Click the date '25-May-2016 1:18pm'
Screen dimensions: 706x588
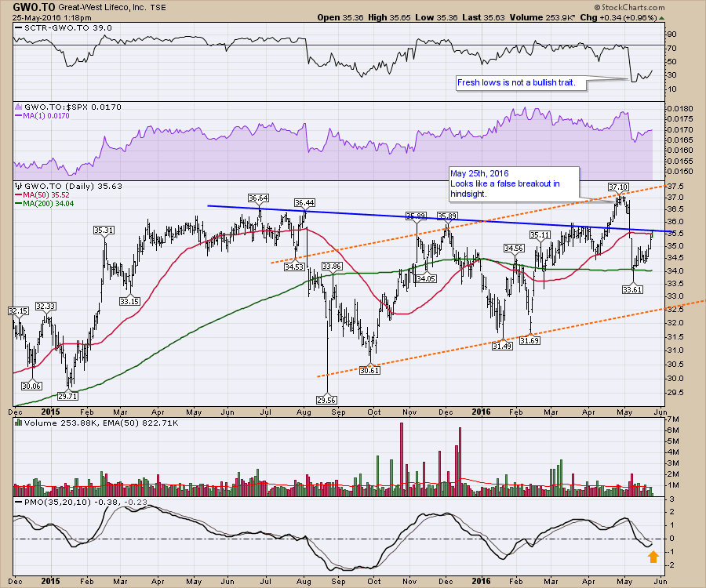52,18
